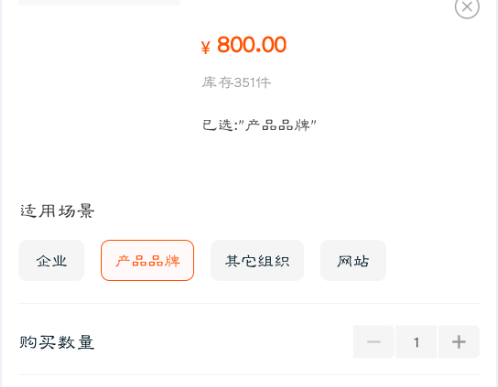The image size is (498, 387).
Task: Select the 企业 scenario option
Action: [51, 260]
